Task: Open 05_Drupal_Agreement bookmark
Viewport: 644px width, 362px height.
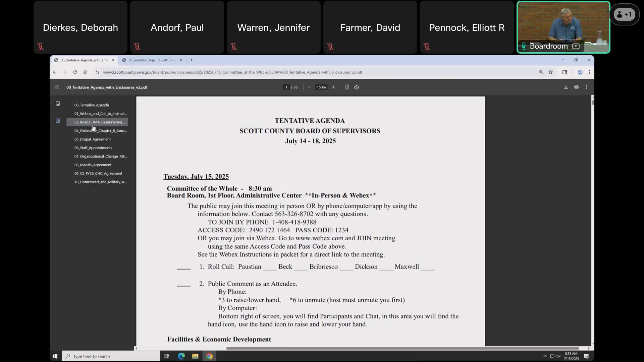Action: (93, 139)
